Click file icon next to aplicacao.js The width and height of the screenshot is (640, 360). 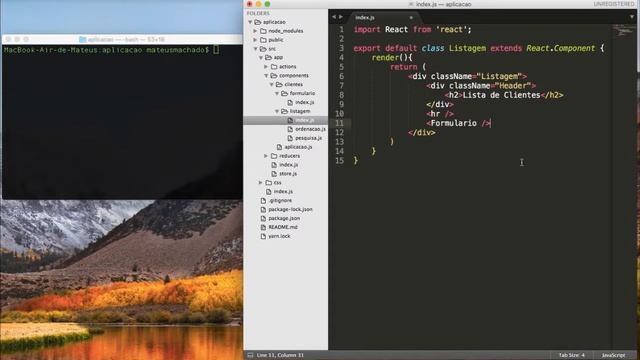pyautogui.click(x=279, y=147)
